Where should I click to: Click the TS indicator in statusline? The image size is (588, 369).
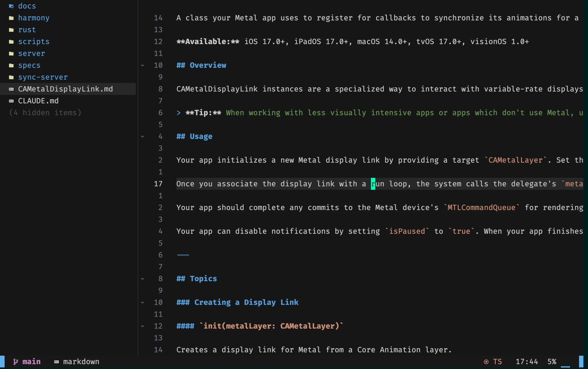pyautogui.click(x=498, y=362)
